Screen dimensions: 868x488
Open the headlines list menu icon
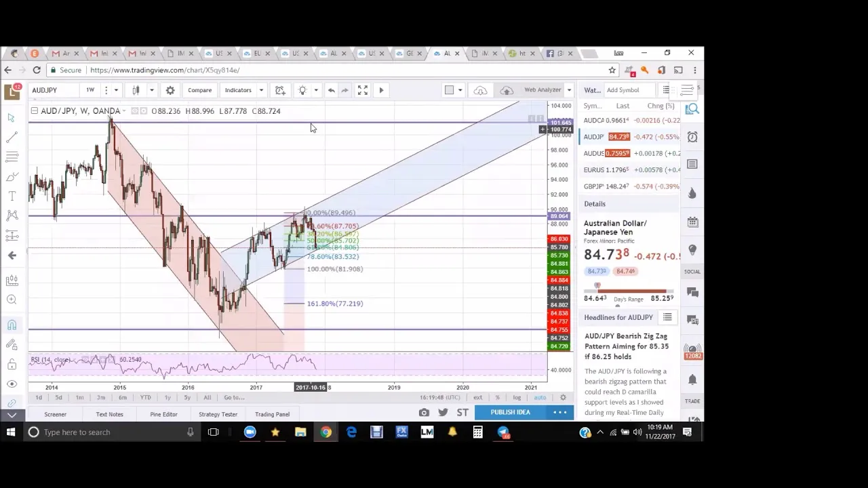pos(667,317)
